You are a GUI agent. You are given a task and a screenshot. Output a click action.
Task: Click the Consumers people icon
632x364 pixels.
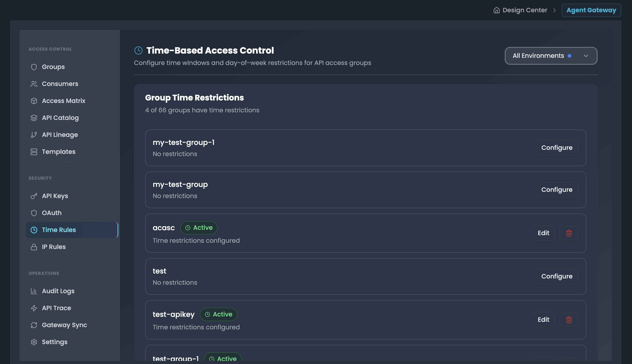(x=34, y=84)
